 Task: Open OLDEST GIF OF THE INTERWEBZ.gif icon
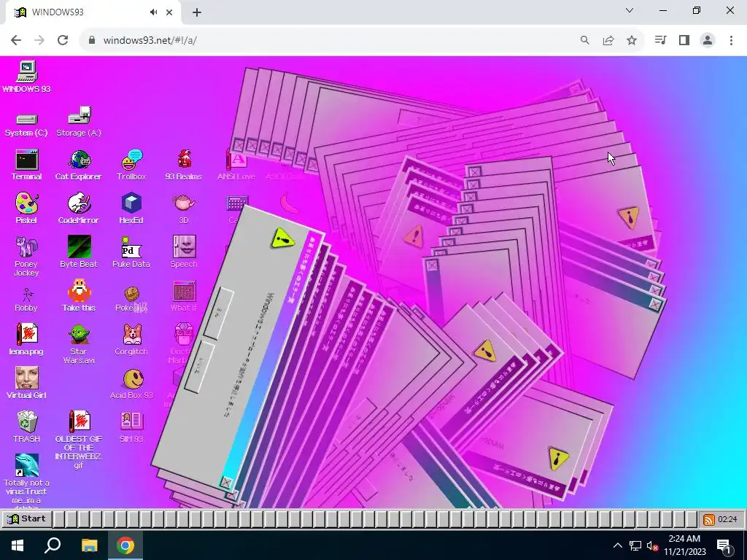pyautogui.click(x=79, y=422)
